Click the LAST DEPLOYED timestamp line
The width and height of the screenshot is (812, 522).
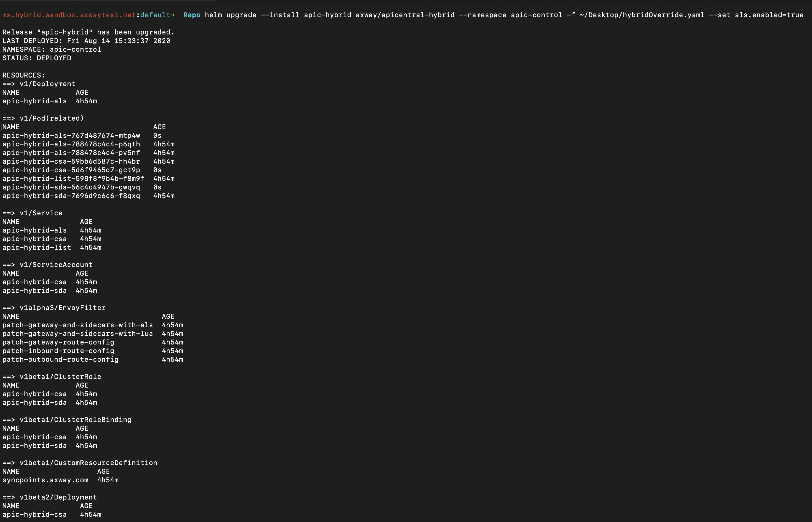(86, 41)
